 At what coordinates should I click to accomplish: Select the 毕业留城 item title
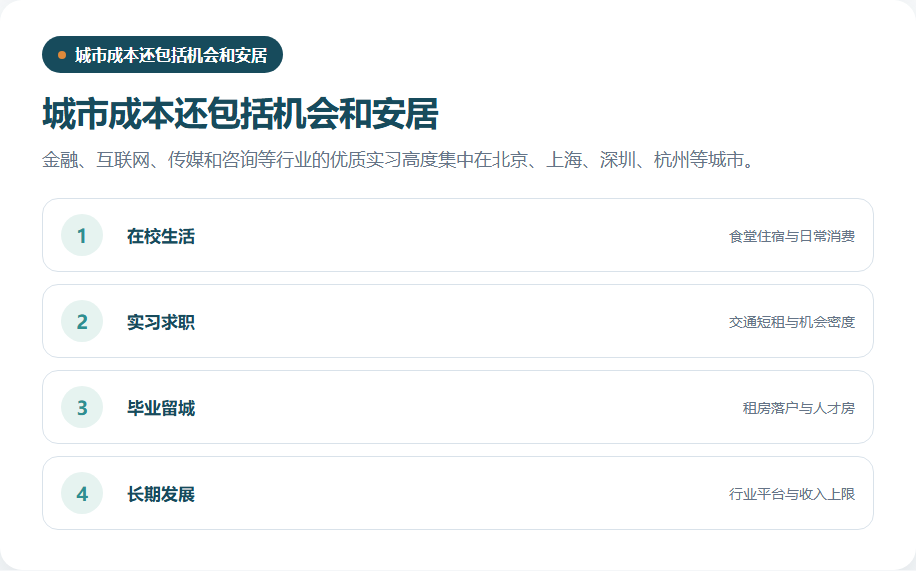(x=161, y=408)
